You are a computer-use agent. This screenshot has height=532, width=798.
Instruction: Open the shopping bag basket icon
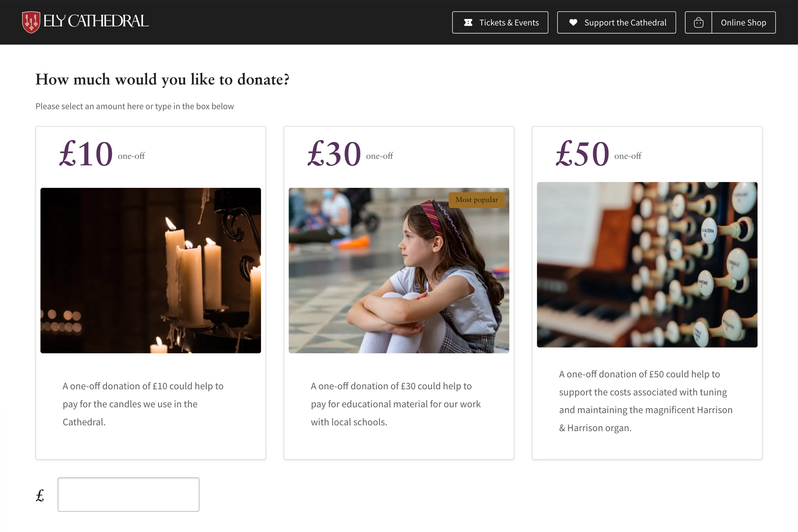[x=698, y=22]
